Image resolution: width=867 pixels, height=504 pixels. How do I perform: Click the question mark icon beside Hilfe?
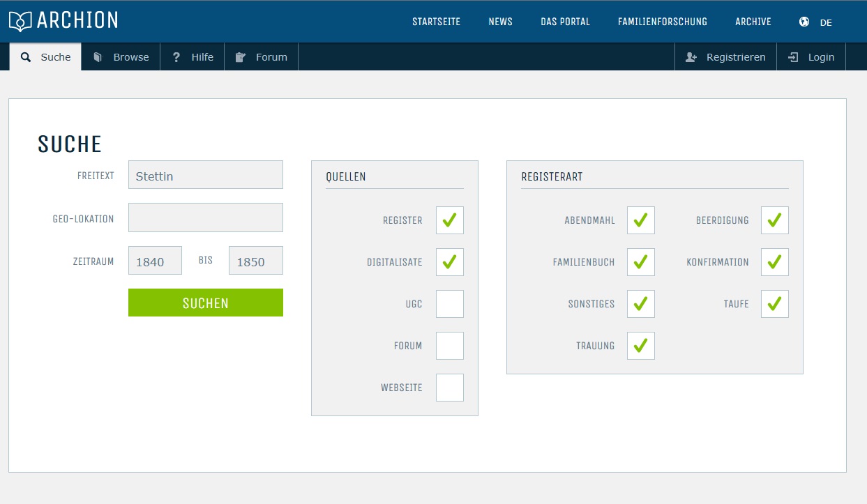176,57
